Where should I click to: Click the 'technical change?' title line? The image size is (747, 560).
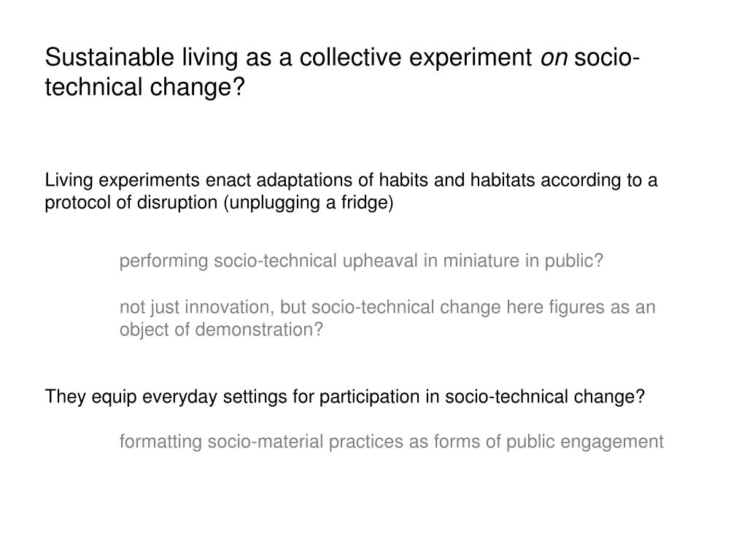145,87
